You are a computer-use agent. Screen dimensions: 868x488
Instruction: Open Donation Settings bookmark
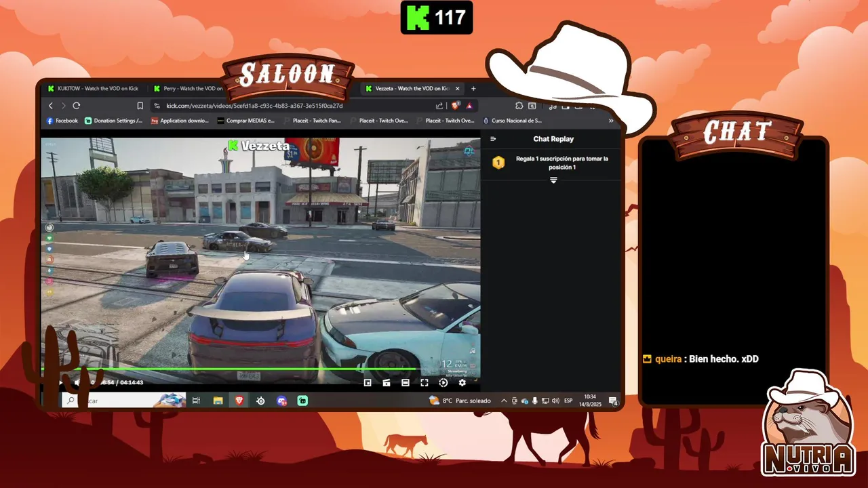[113, 121]
